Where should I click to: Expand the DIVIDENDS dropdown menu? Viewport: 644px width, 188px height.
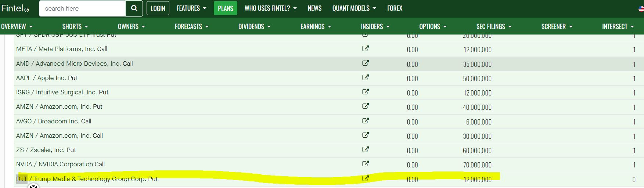(255, 26)
